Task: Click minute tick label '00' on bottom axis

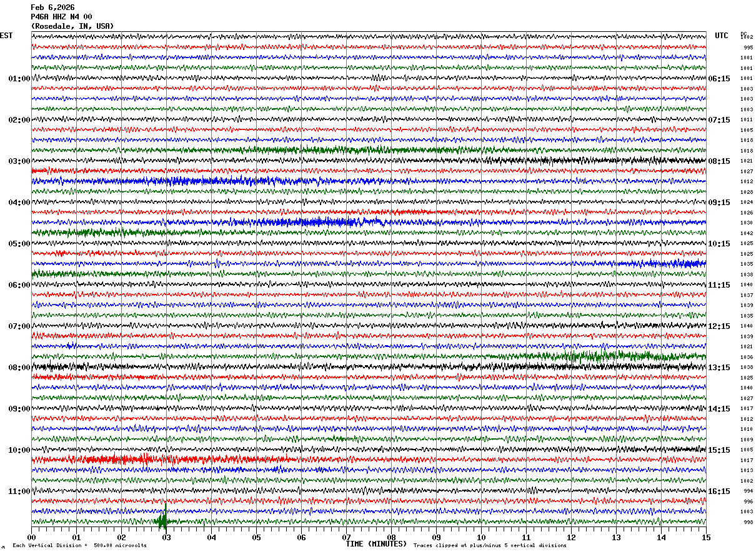Action: [31, 537]
